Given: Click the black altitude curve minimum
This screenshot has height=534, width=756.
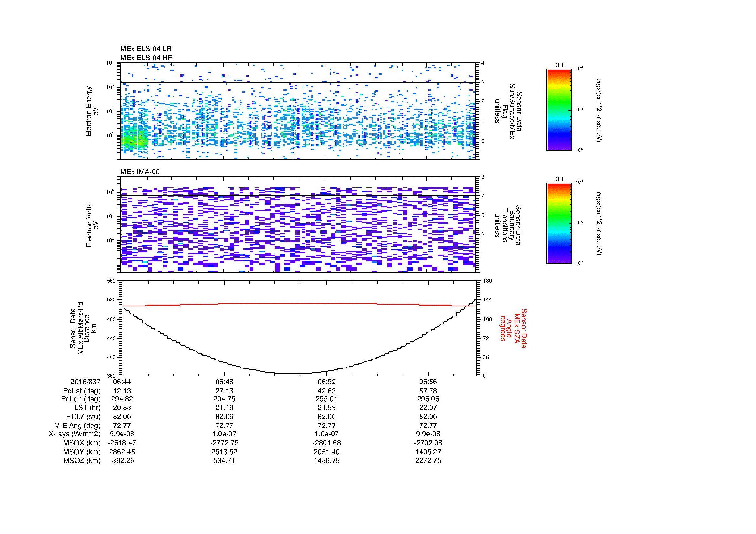Looking at the screenshot, I should [293, 373].
